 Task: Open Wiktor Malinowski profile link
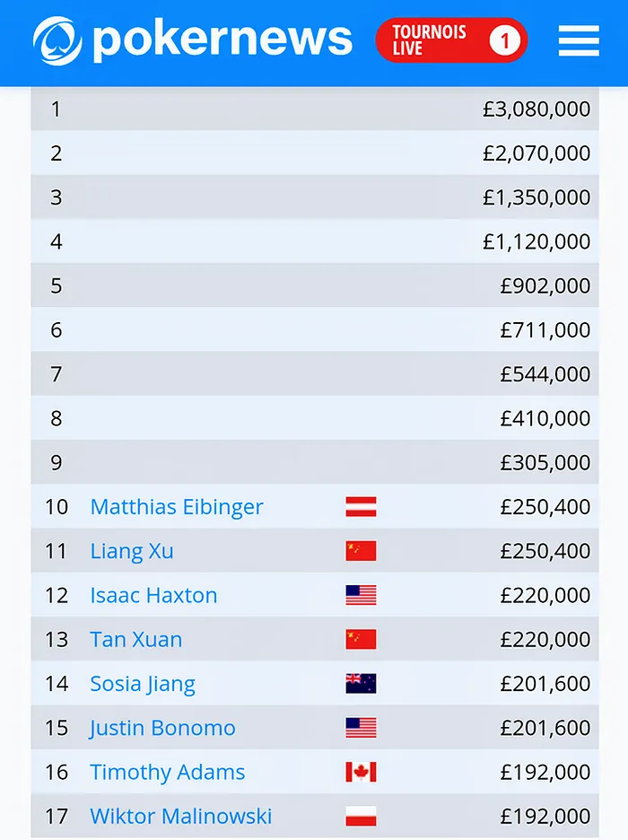[x=181, y=817]
